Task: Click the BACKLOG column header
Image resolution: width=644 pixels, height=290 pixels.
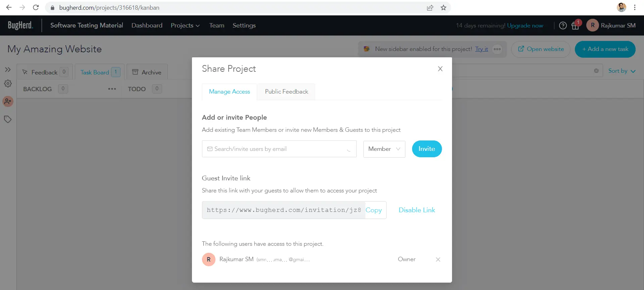Action: click(37, 89)
